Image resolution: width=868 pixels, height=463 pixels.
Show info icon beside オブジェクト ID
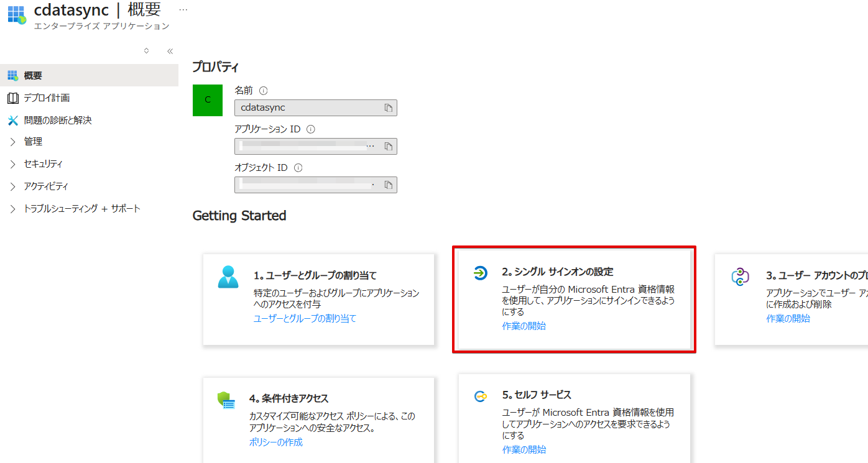click(298, 168)
